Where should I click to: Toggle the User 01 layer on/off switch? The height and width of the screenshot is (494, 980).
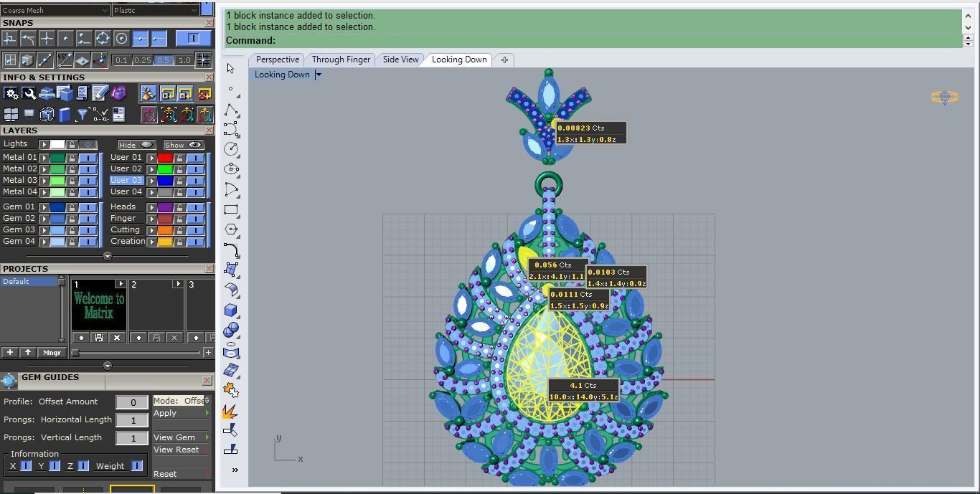[195, 158]
